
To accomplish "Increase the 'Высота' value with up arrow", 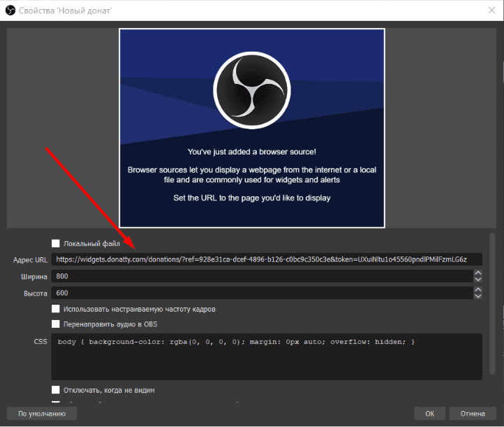I will point(478,290).
